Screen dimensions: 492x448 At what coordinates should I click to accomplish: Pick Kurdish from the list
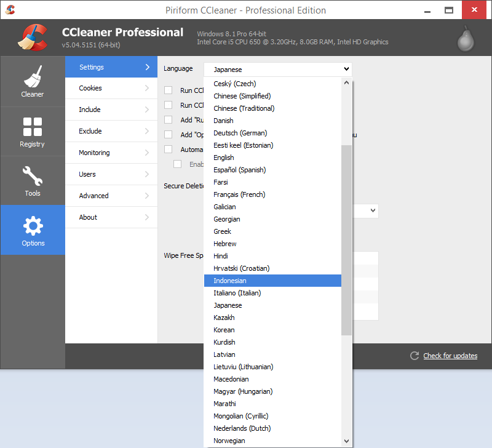272,342
